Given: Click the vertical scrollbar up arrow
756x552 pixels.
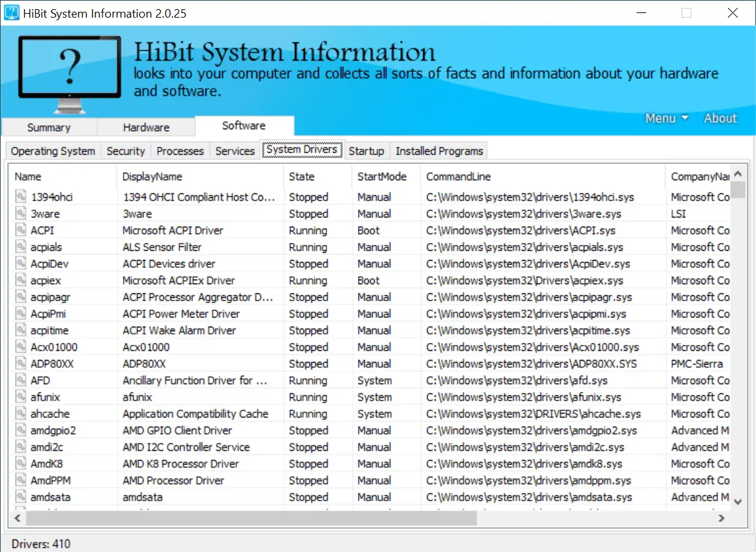Looking at the screenshot, I should tap(738, 174).
